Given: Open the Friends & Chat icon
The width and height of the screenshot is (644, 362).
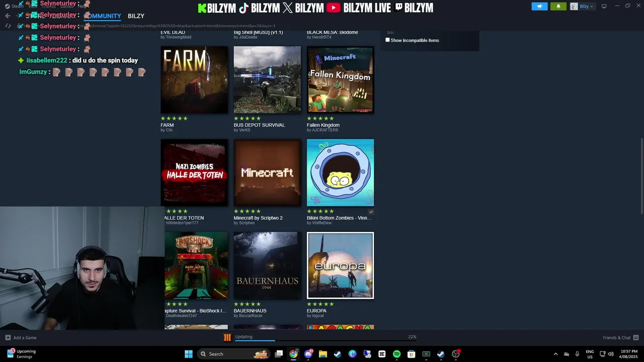Looking at the screenshot, I should 636,337.
